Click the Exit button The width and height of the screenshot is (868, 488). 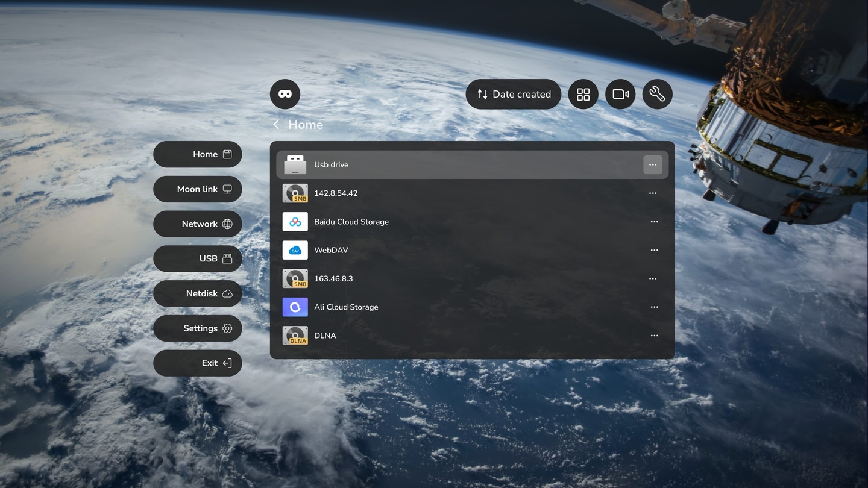tap(197, 363)
